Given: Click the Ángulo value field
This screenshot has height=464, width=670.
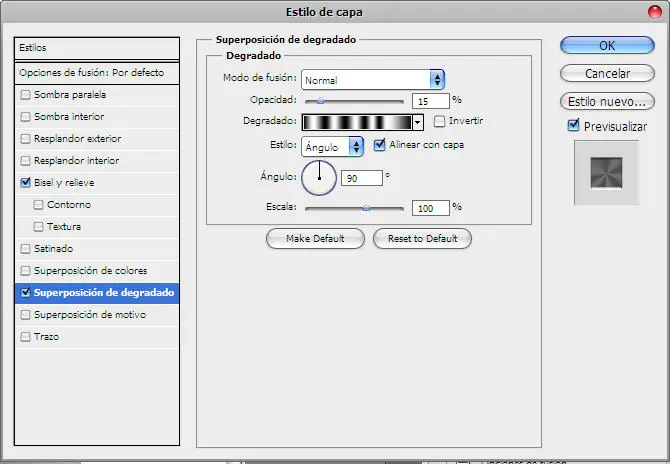Looking at the screenshot, I should pos(362,178).
